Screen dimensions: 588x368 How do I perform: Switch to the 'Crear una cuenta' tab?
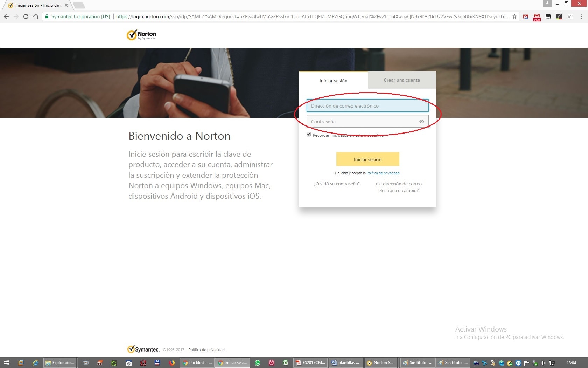(402, 80)
